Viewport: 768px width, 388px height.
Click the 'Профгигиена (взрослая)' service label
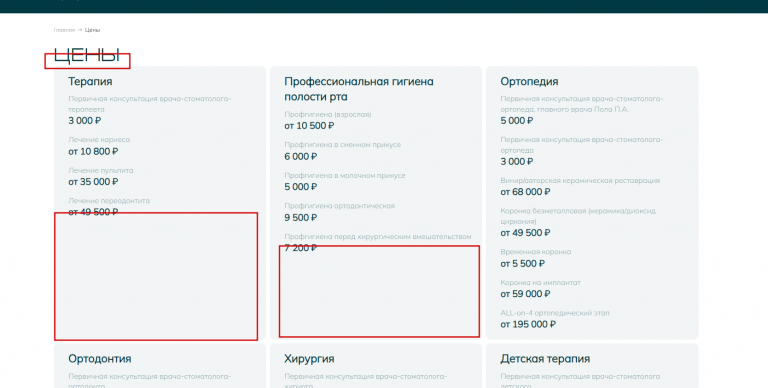coord(328,114)
